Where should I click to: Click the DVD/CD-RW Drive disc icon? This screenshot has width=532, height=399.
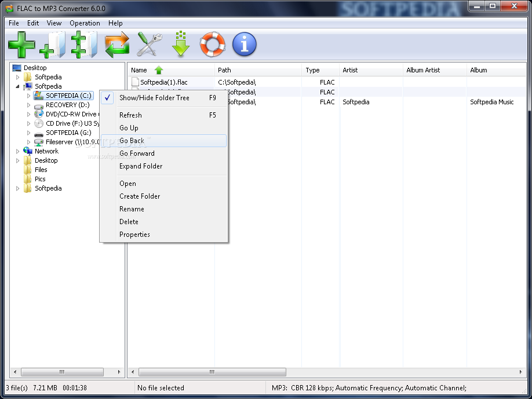point(39,114)
